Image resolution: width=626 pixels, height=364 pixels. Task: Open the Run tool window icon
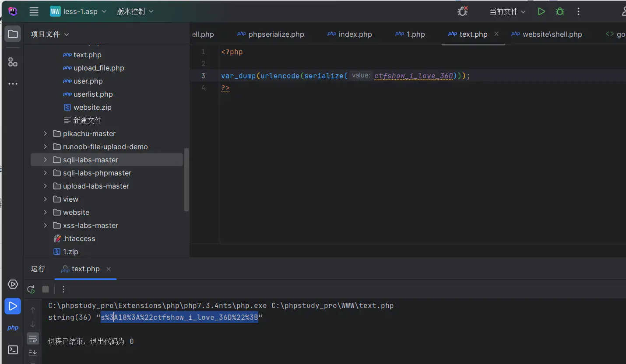tap(13, 306)
